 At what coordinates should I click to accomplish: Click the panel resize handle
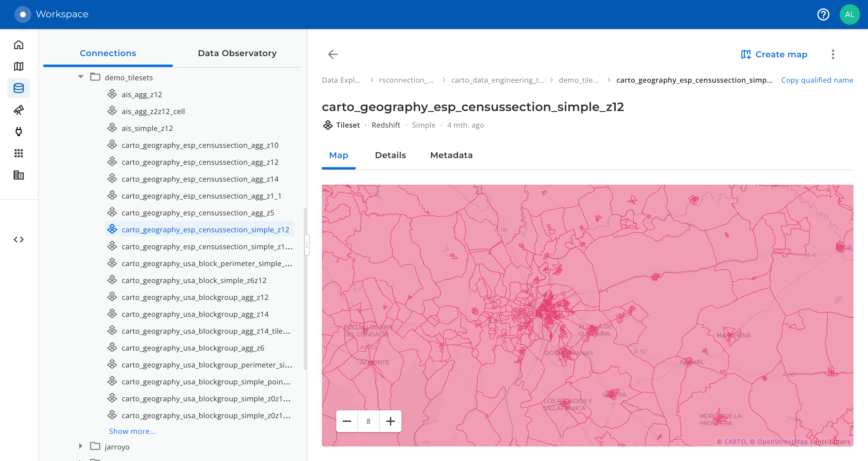307,245
